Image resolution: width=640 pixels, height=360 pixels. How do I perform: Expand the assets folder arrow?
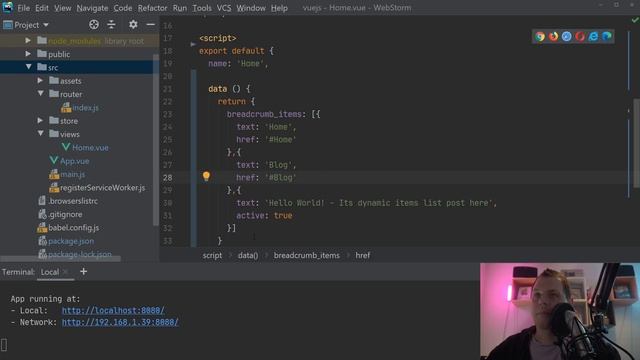pos(40,80)
